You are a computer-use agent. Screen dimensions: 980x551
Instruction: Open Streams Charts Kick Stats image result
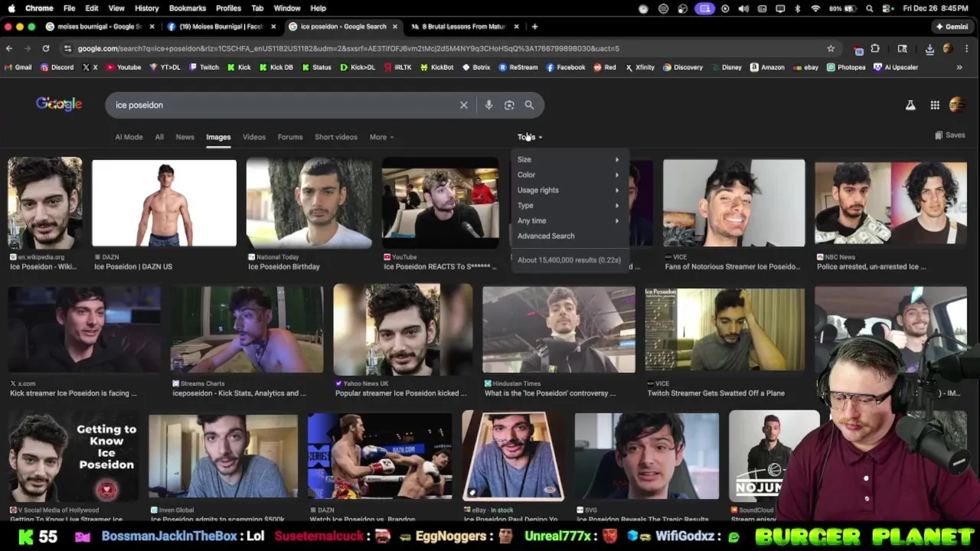click(x=247, y=329)
